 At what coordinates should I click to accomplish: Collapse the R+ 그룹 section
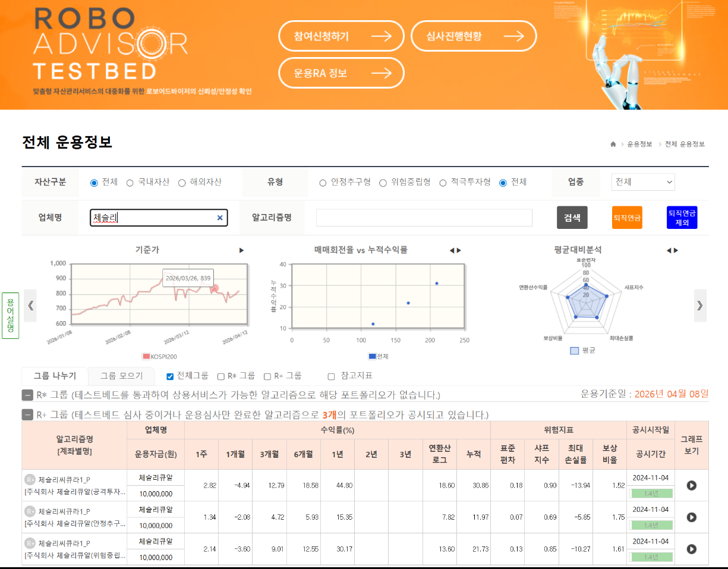[27, 415]
